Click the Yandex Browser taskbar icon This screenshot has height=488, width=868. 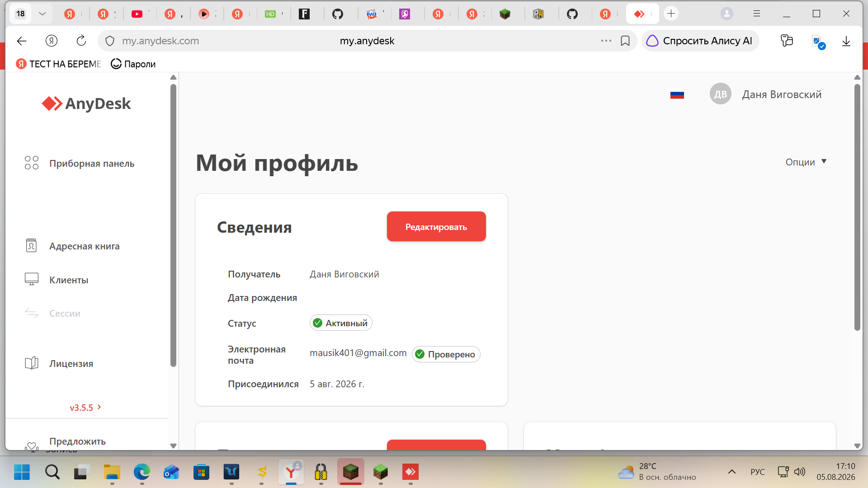pyautogui.click(x=291, y=472)
